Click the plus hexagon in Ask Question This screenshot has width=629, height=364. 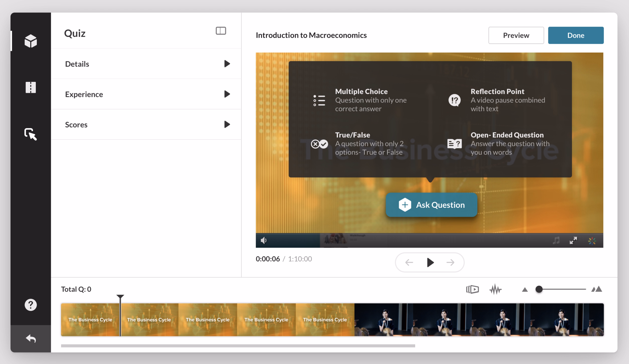coord(405,205)
